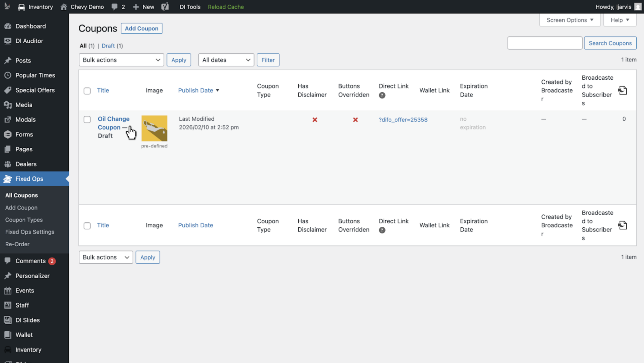
Task: Toggle the select-all checkbox in bottom footer row
Action: tap(87, 225)
